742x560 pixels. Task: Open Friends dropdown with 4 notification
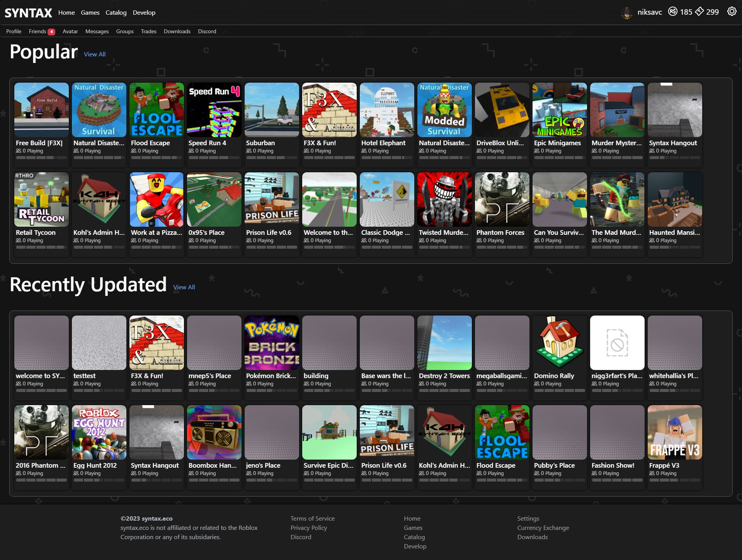[42, 31]
